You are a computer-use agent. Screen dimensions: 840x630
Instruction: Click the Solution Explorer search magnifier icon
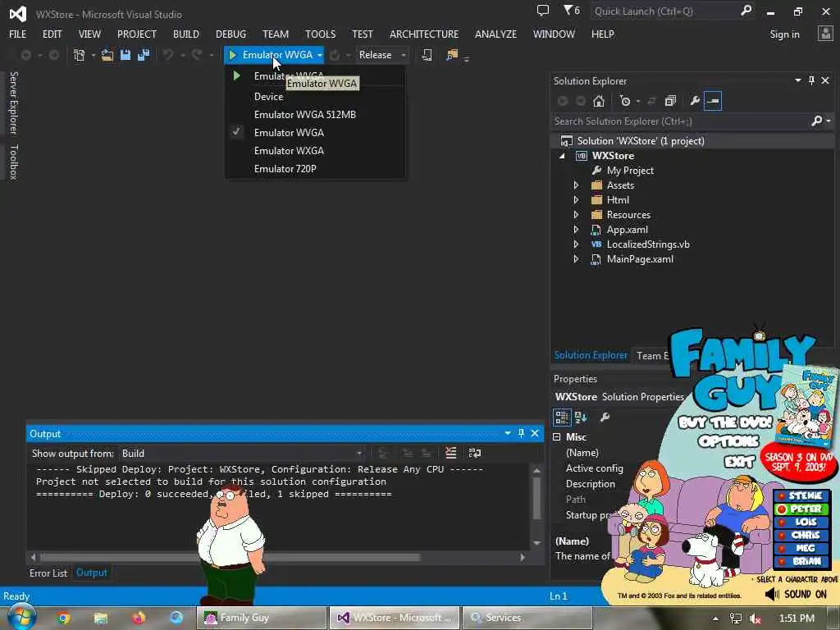817,121
